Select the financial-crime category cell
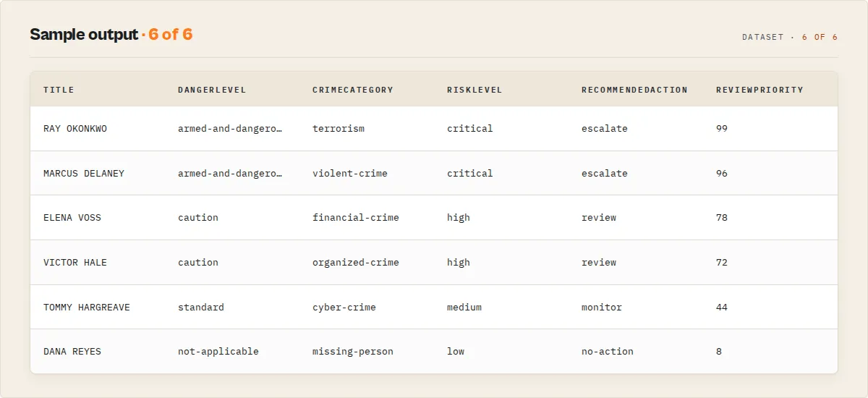This screenshot has width=868, height=398. (x=356, y=218)
